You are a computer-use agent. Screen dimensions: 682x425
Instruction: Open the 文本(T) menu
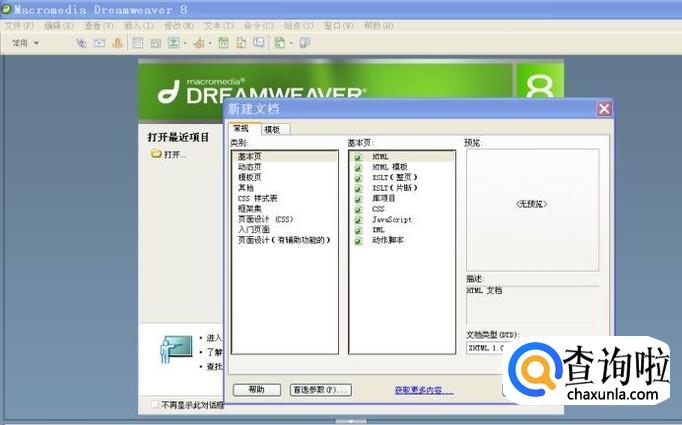click(x=219, y=26)
